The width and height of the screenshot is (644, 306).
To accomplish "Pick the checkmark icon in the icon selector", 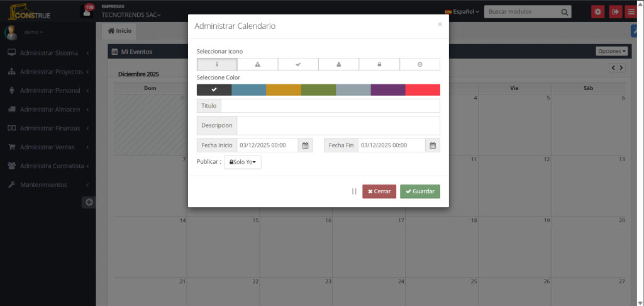I will point(298,64).
